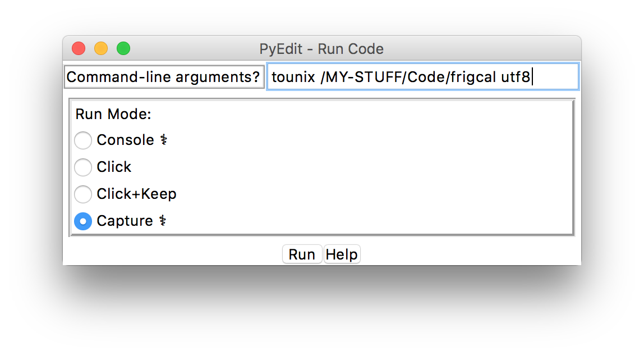Click the "Capture" option label text
The height and width of the screenshot is (355, 644).
tap(125, 221)
